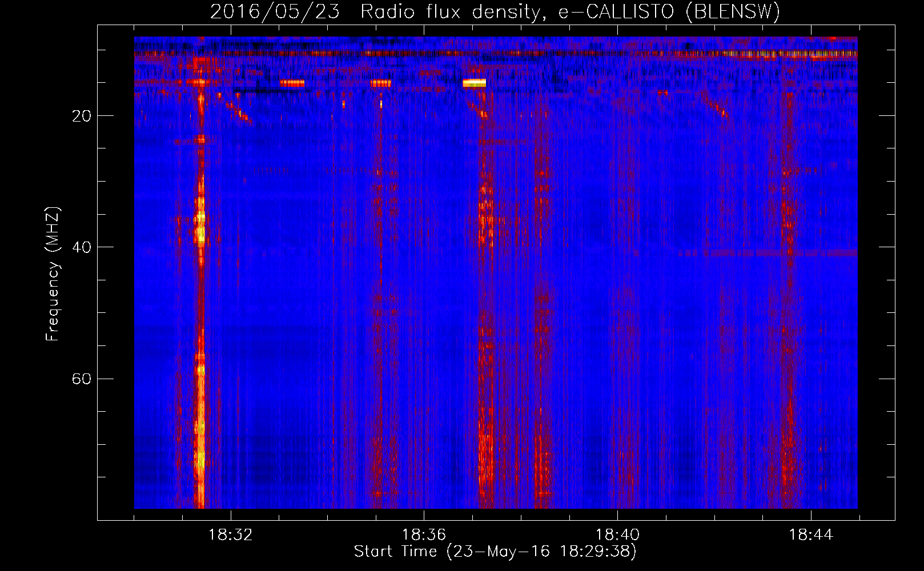Click the 40 frequency tick label
This screenshot has height=571, width=924.
point(82,247)
